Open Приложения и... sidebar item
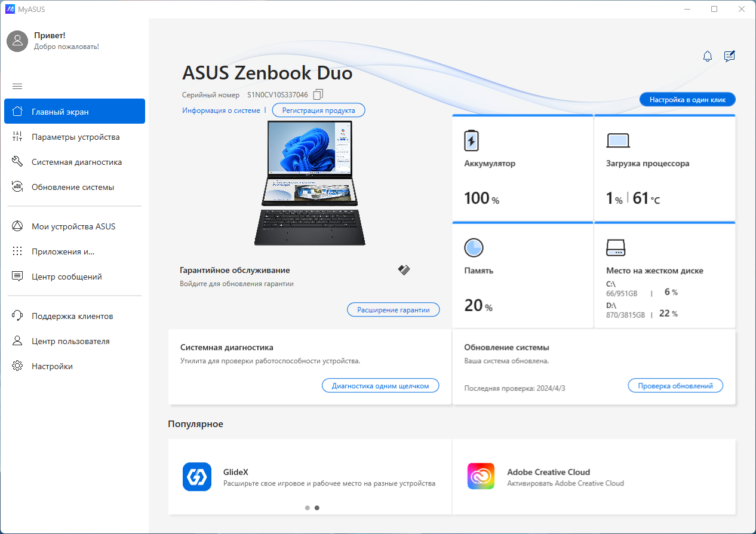Viewport: 756px width, 534px height. click(75, 251)
